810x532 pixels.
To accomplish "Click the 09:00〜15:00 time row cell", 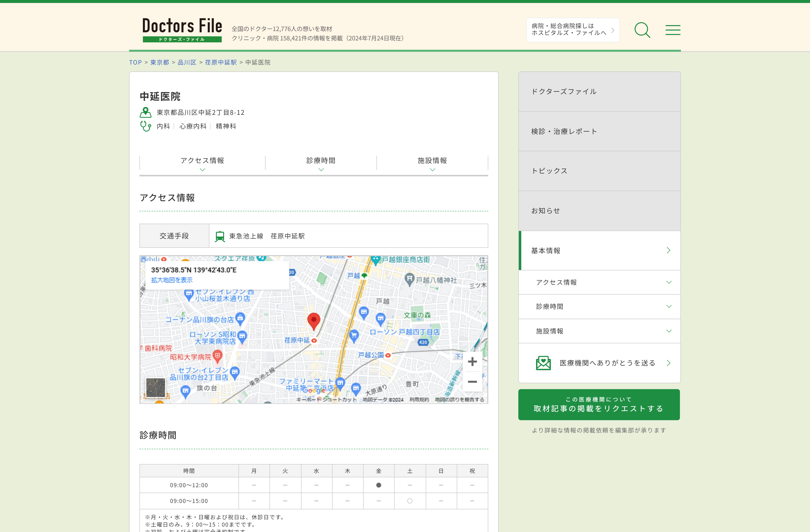I will (x=189, y=501).
